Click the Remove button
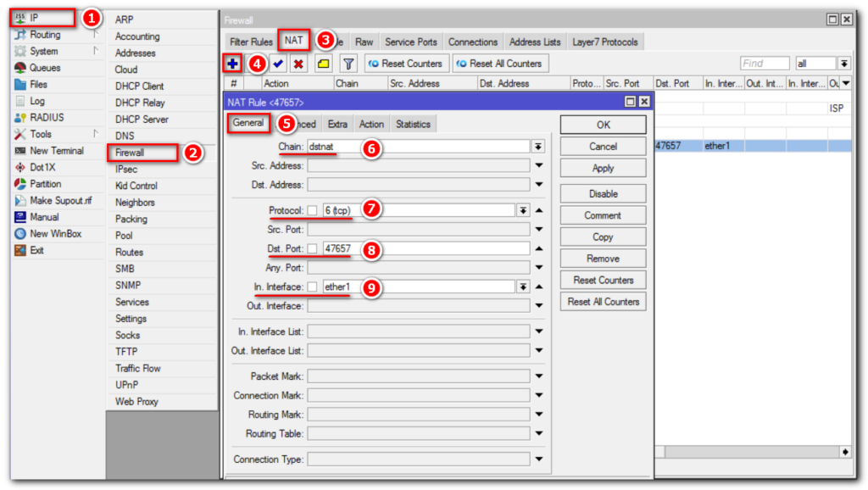This screenshot has height=490, width=868. coord(603,259)
